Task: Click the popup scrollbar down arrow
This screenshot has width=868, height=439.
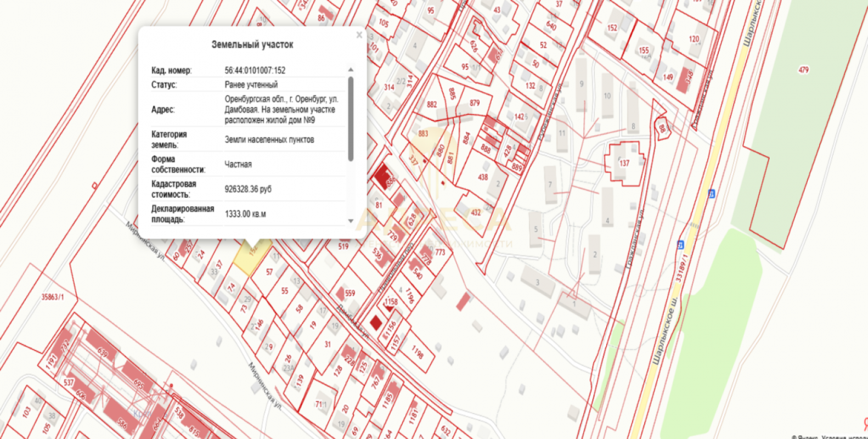Action: pyautogui.click(x=351, y=221)
